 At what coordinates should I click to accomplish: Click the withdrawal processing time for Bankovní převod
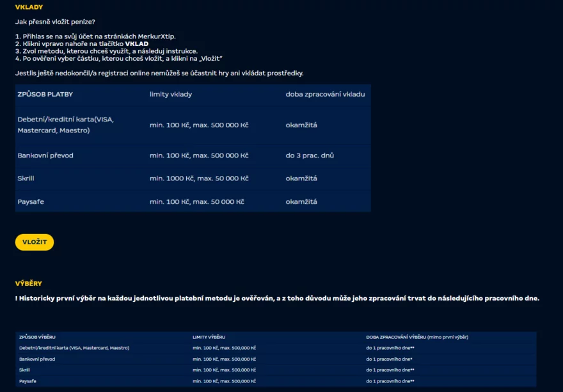pos(389,359)
